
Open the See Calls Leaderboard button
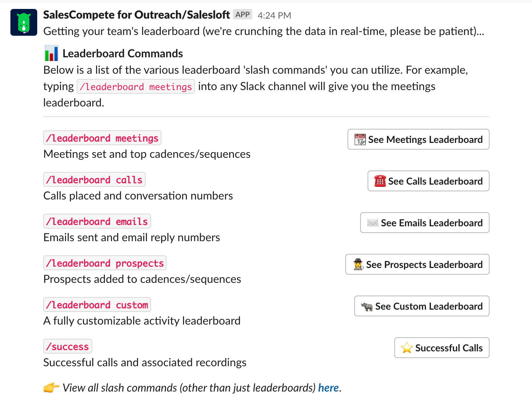pyautogui.click(x=429, y=181)
